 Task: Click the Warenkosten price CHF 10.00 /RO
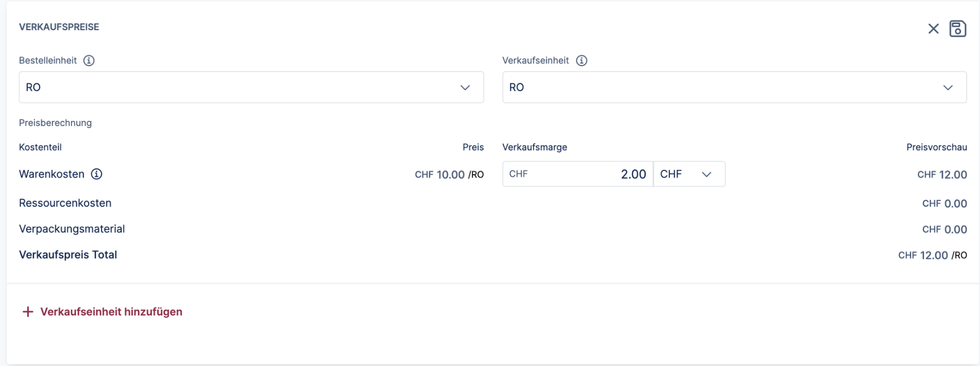449,175
